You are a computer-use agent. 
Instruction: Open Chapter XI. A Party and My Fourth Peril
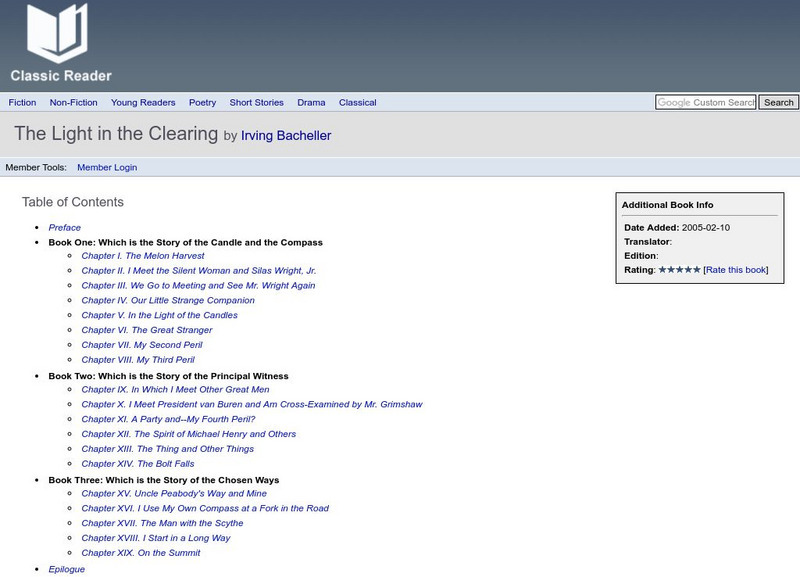click(168, 419)
